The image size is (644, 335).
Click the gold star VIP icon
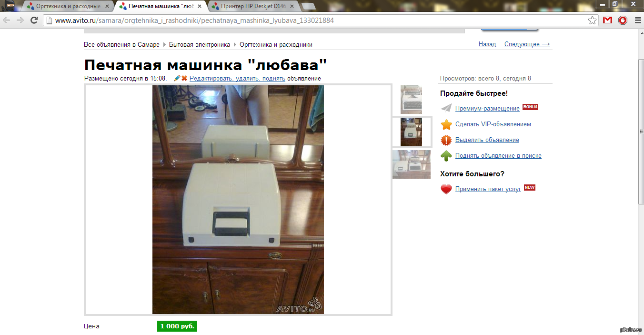point(446,124)
